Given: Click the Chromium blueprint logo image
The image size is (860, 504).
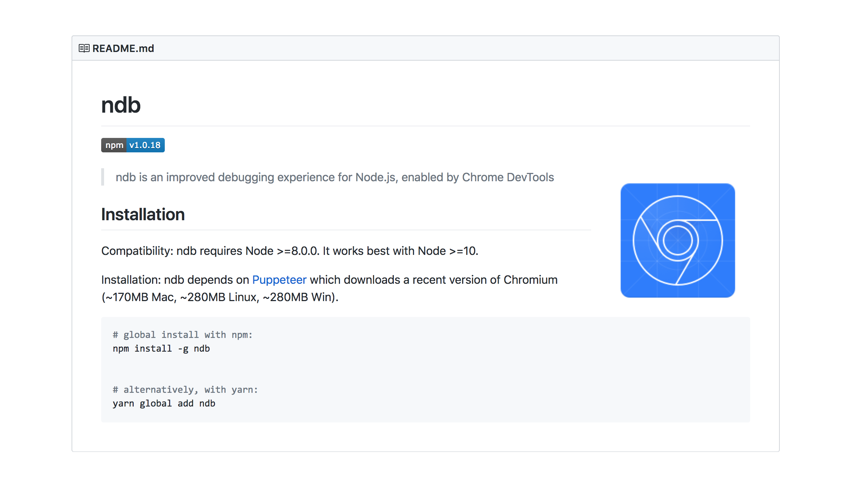Looking at the screenshot, I should tap(678, 240).
